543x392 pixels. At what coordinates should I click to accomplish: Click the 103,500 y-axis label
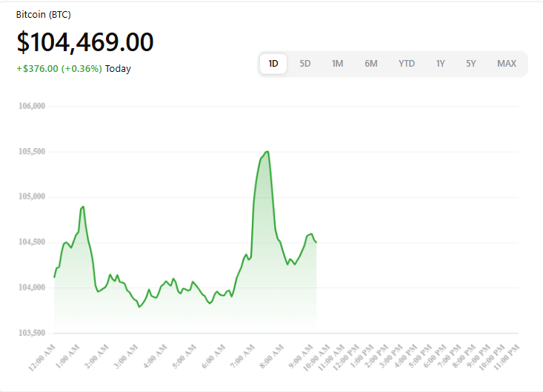(x=32, y=333)
